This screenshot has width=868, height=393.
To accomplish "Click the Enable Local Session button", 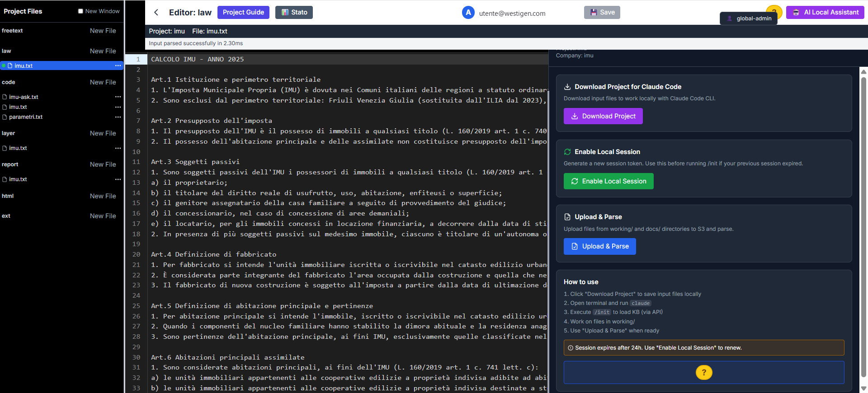I will click(609, 181).
